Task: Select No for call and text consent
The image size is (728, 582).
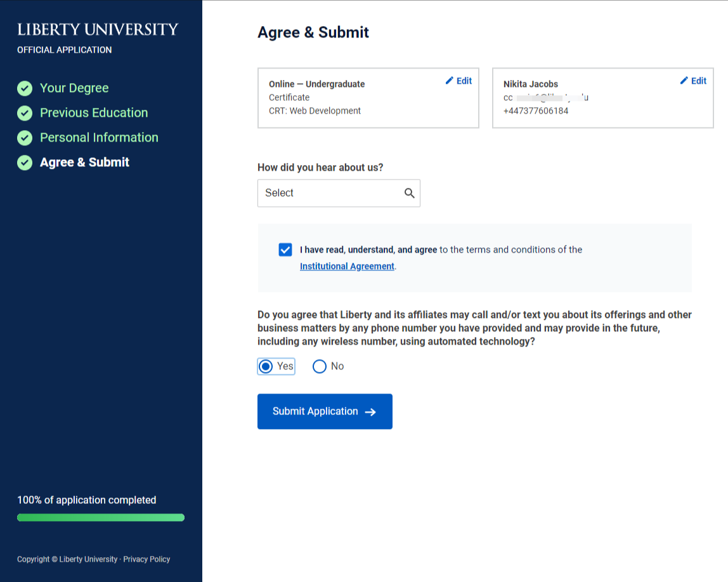Action: pyautogui.click(x=320, y=366)
